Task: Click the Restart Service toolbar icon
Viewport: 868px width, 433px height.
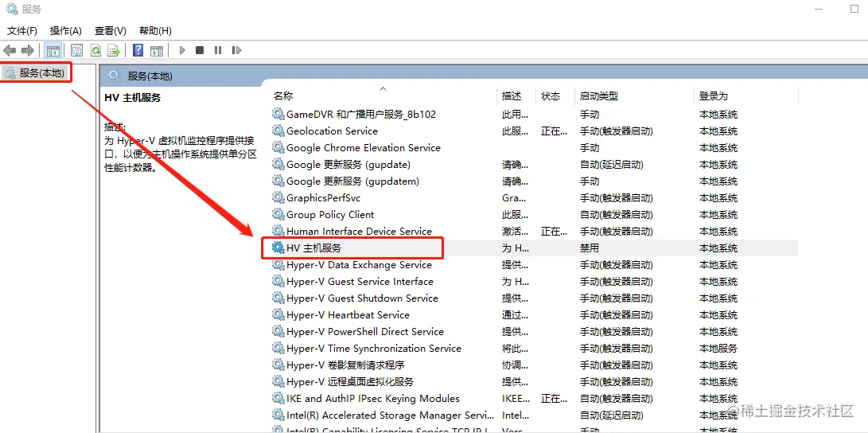Action: (x=236, y=50)
